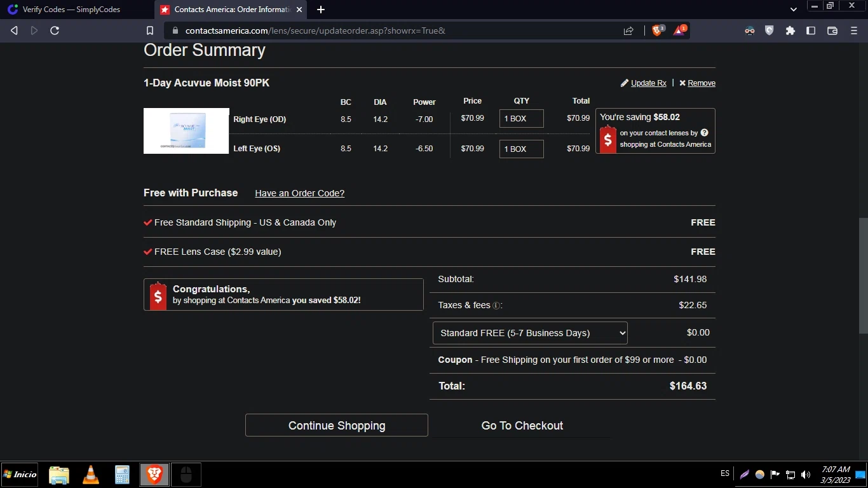The image size is (868, 488).
Task: Click Brave browser taskbar icon
Action: click(154, 475)
